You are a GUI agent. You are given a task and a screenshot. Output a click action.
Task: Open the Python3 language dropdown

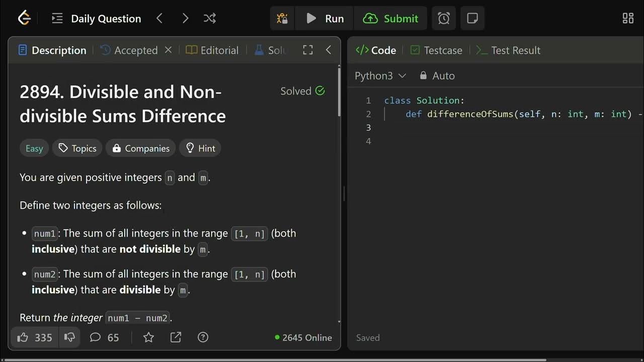tap(380, 76)
